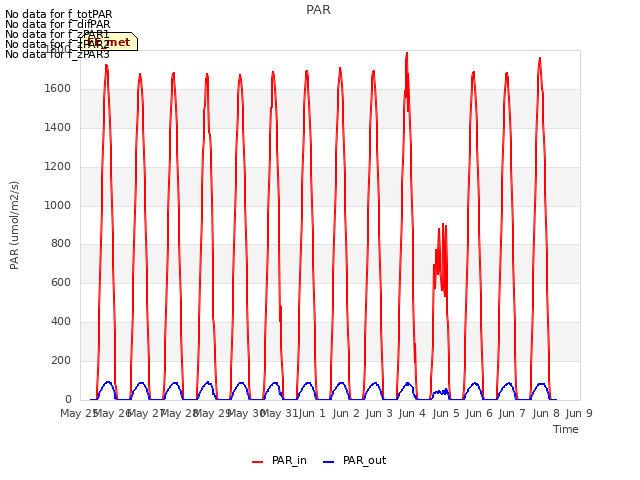Click the 1400 y-axis tick label
This screenshot has width=640, height=480.
coord(58,128)
